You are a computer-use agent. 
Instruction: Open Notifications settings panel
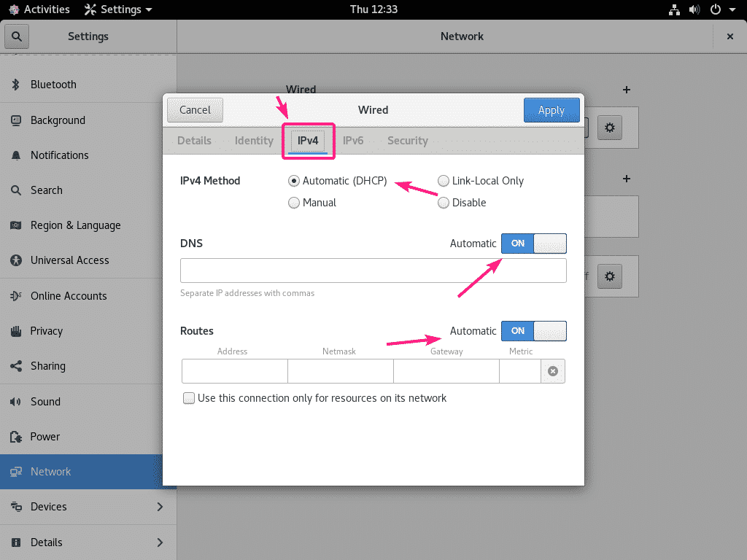(x=88, y=155)
